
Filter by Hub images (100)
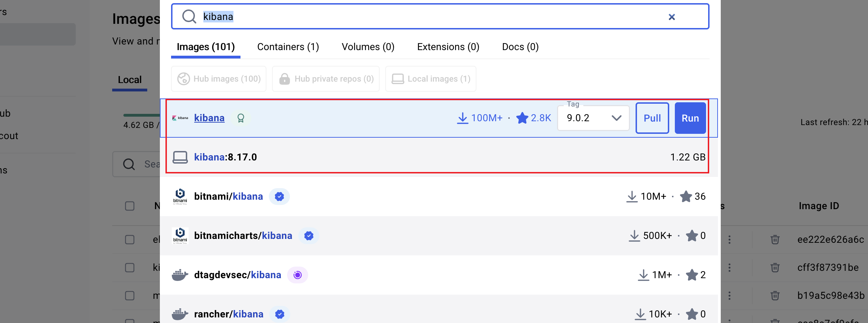click(x=219, y=79)
